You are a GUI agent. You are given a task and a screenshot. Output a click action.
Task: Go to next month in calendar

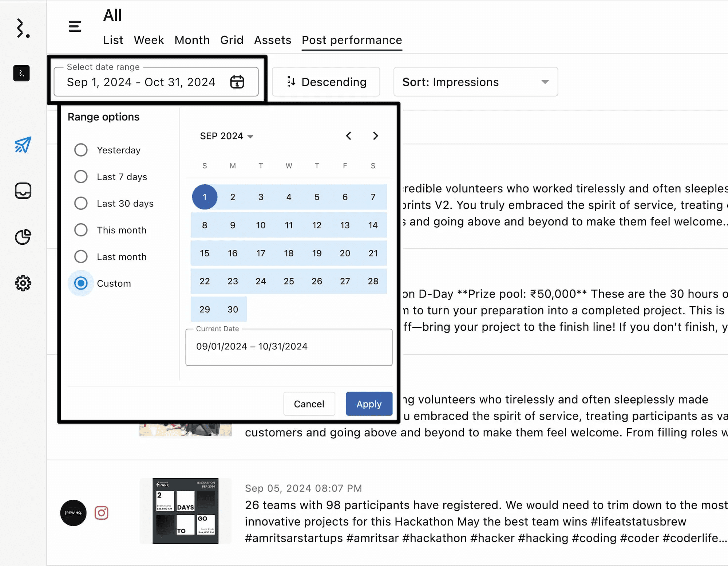tap(376, 136)
